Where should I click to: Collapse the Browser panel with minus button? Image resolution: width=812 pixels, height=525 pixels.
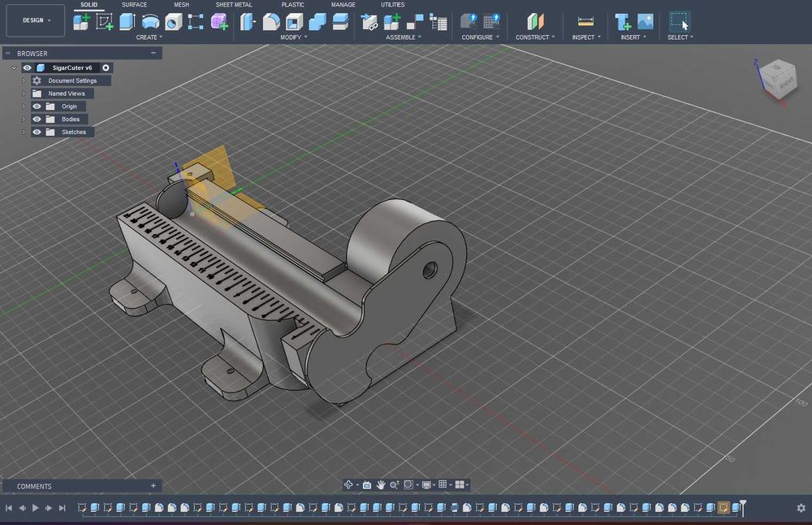point(153,53)
